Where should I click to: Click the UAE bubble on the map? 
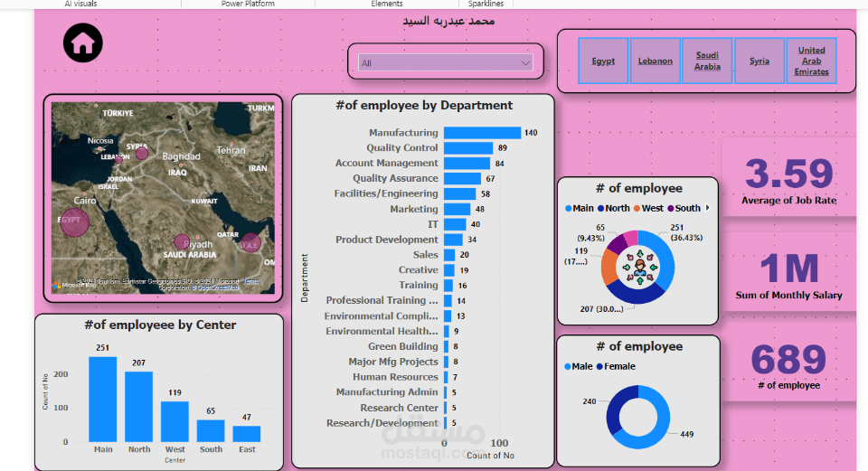250,242
